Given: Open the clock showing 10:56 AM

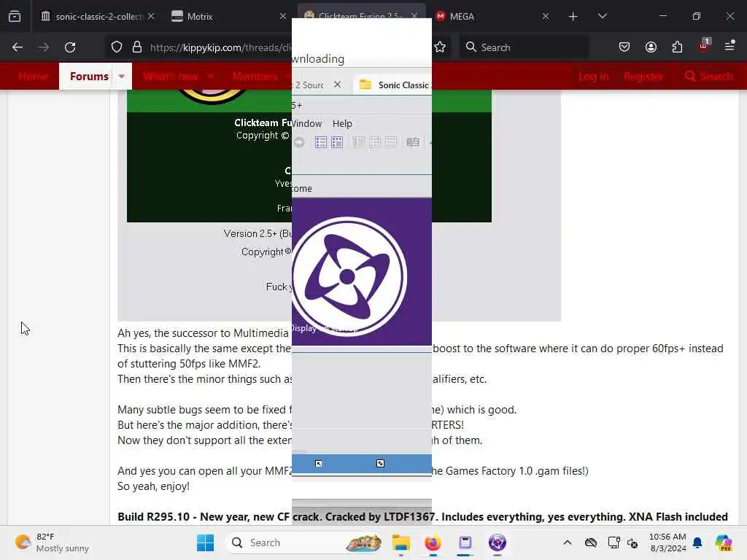Looking at the screenshot, I should [667, 542].
